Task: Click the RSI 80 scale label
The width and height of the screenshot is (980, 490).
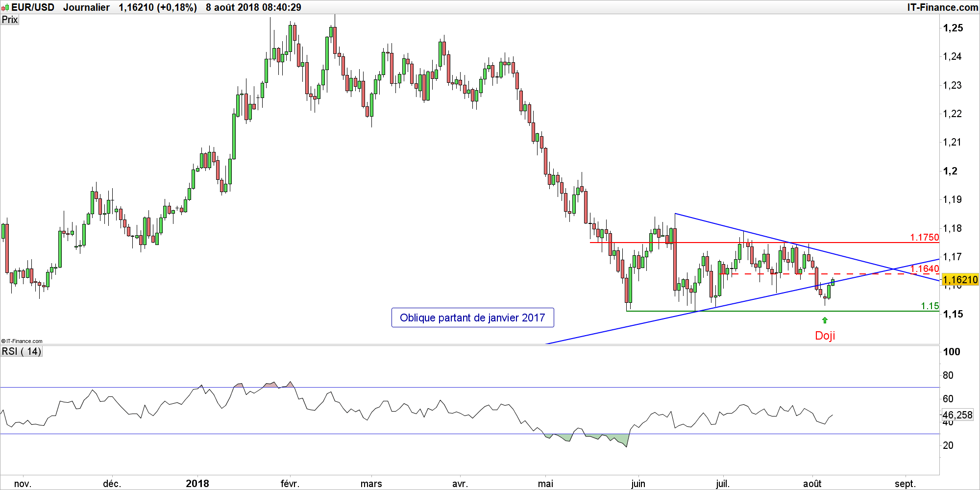Action: [948, 375]
